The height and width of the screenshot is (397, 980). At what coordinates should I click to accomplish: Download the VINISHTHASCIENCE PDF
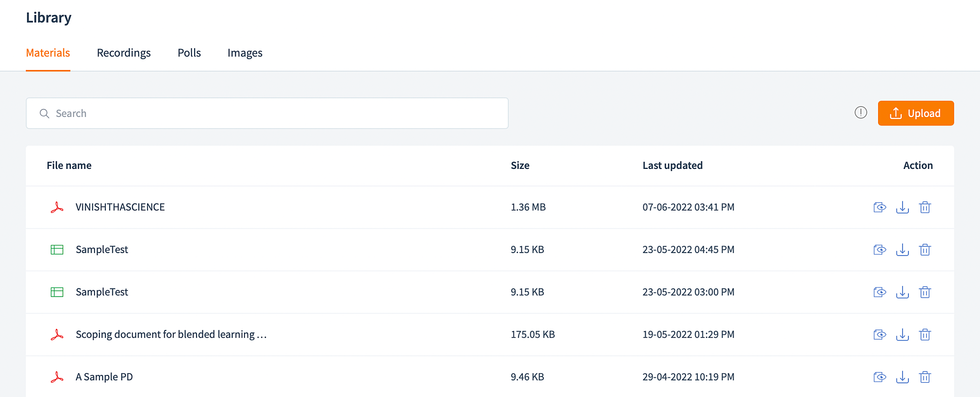click(x=902, y=207)
